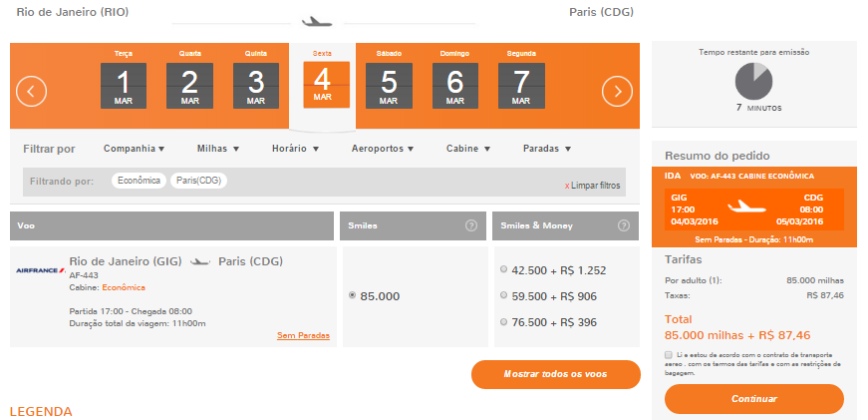Image resolution: width=868 pixels, height=420 pixels.
Task: Remove the Econômica filter tag
Action: [139, 181]
